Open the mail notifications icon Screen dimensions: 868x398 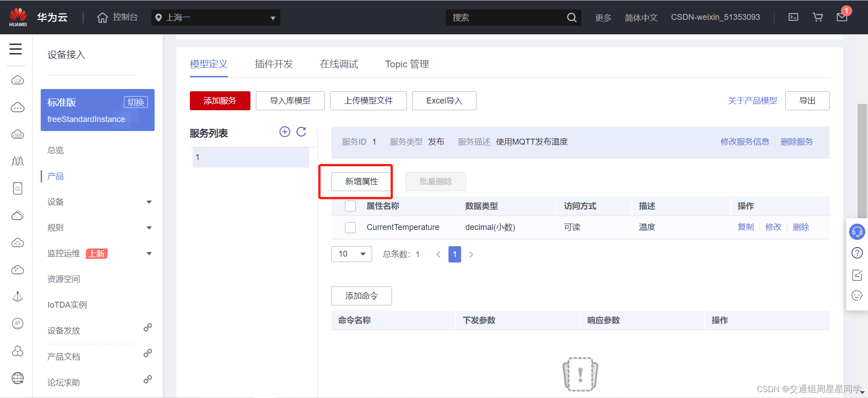coord(842,17)
